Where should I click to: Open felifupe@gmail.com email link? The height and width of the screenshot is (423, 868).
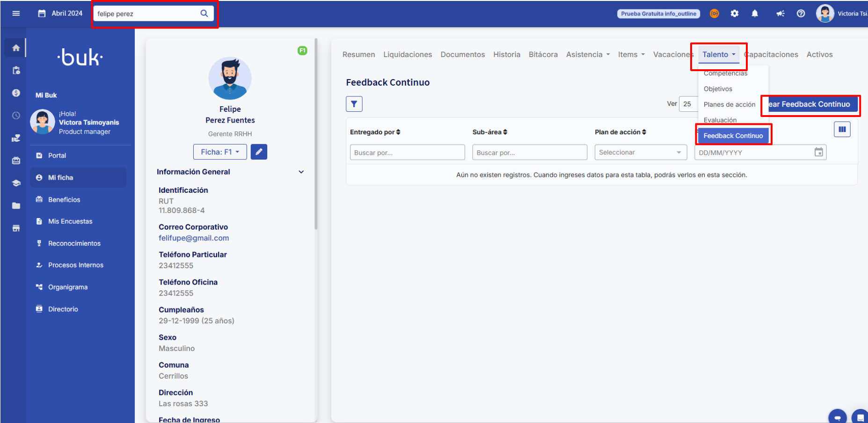click(194, 238)
